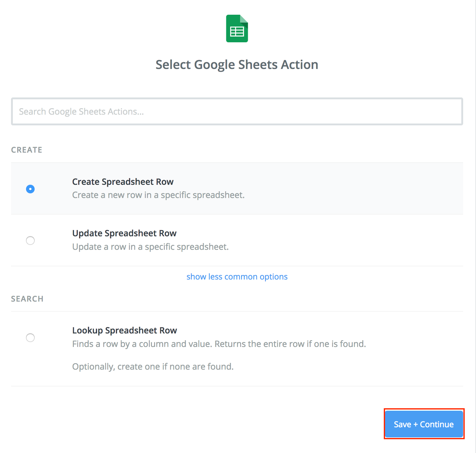The height and width of the screenshot is (453, 476).
Task: Click the CREATE section heading
Action: coord(27,150)
